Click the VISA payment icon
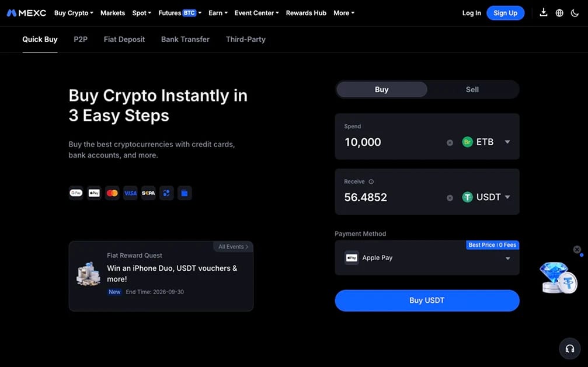This screenshot has width=588, height=367. pyautogui.click(x=130, y=193)
